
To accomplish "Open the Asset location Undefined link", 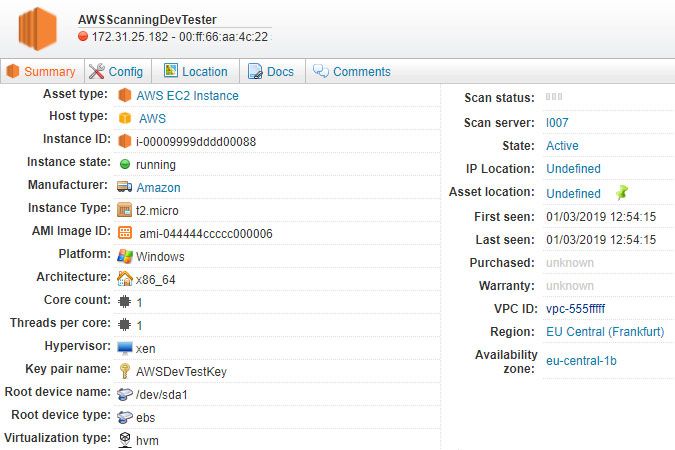I will click(x=573, y=194).
